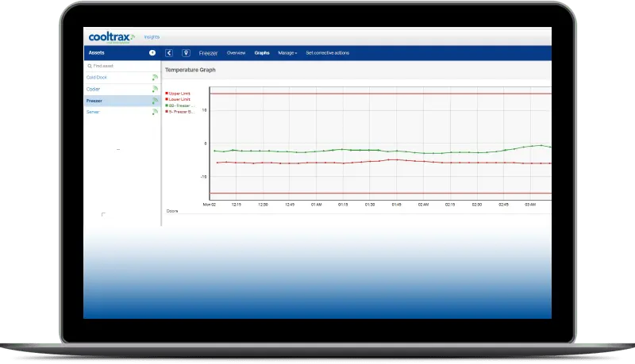635x364 pixels.
Task: Select the Cold Dock asset
Action: 97,77
